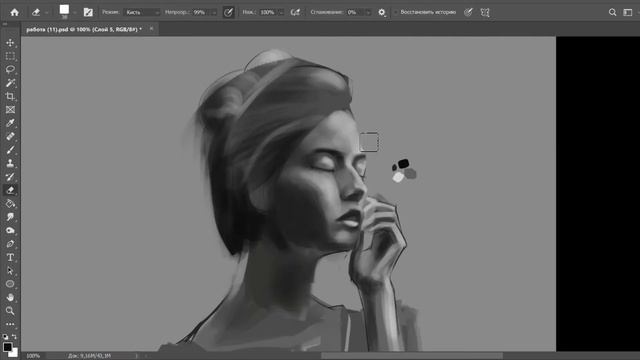
Task: Expand the smoothing slider arrow
Action: point(369,12)
